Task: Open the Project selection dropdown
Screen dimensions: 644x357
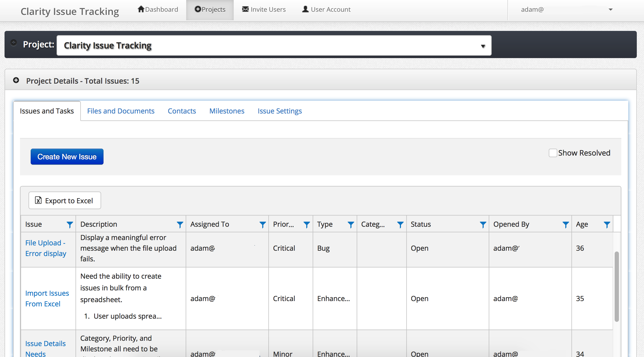Action: [x=483, y=45]
